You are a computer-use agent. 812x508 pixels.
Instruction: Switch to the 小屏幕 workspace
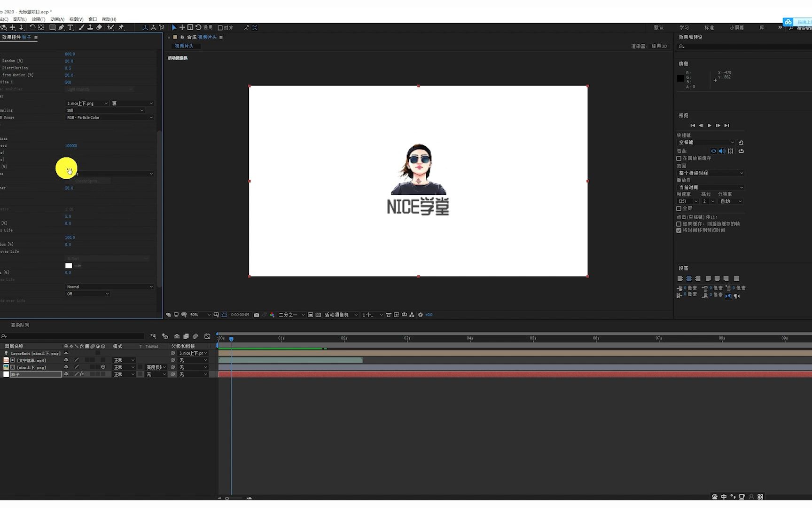[x=737, y=28]
